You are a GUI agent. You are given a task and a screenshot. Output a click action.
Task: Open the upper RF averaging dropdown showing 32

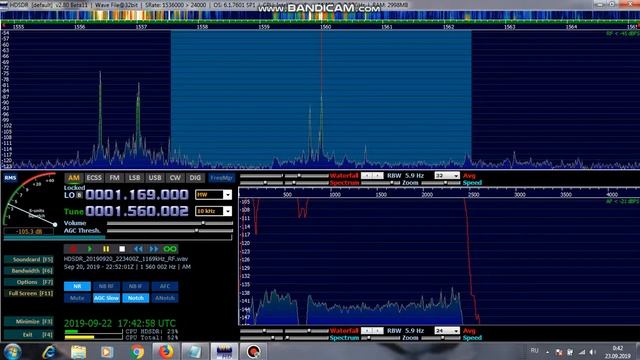coord(447,176)
